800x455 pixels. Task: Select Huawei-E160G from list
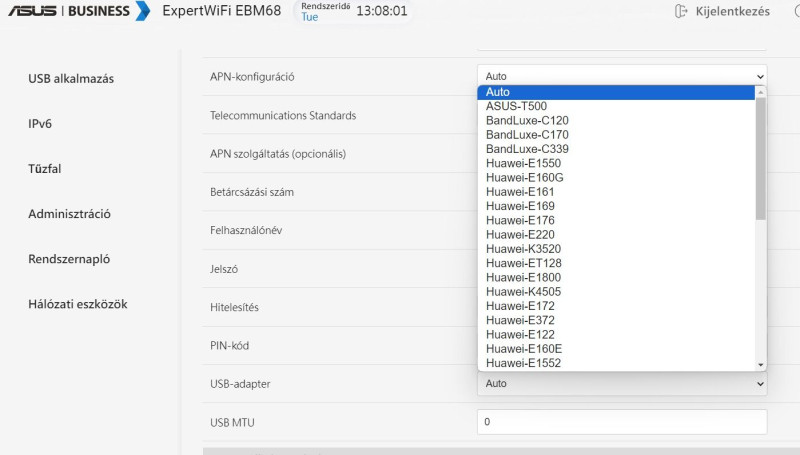point(616,178)
